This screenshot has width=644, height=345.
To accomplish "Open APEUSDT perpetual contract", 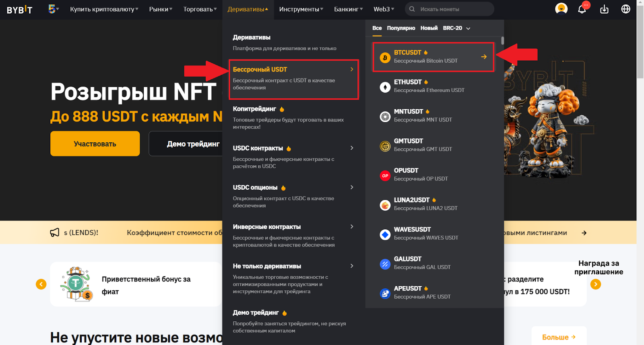I will coord(433,292).
